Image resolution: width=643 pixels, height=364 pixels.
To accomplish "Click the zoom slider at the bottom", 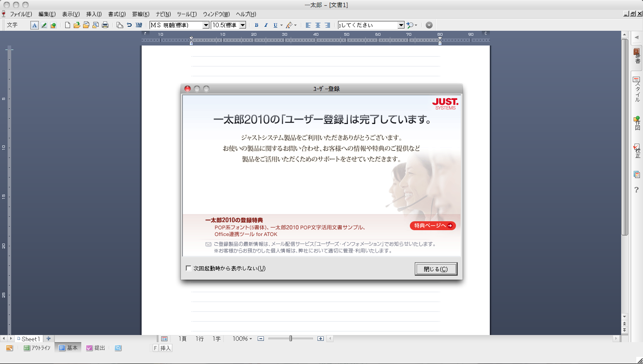I will click(291, 339).
